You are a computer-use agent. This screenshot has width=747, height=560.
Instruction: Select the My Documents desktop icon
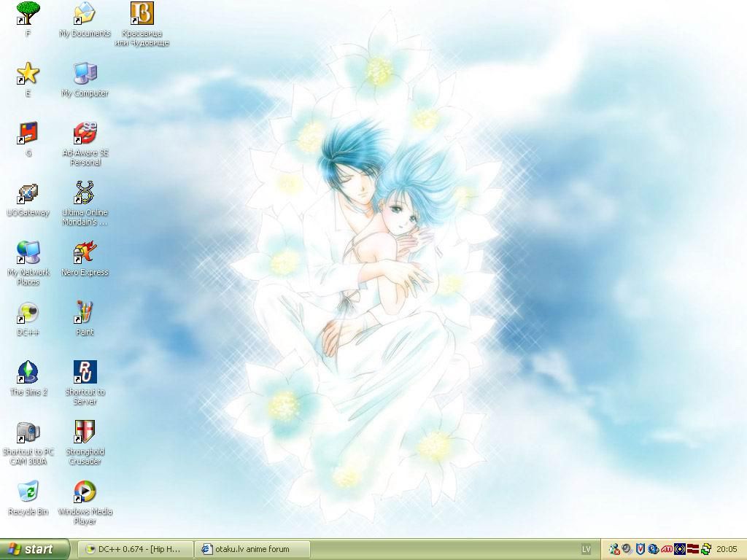click(85, 13)
